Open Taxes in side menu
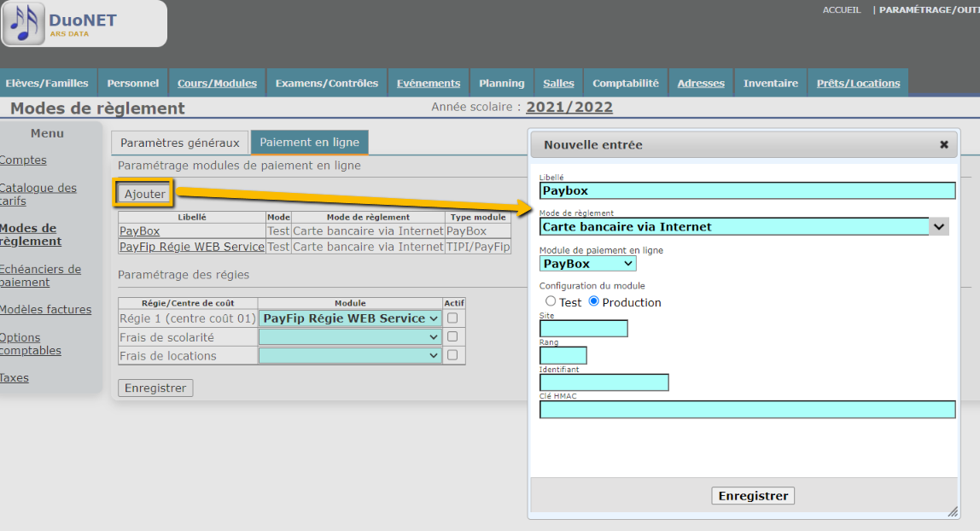 click(x=15, y=378)
